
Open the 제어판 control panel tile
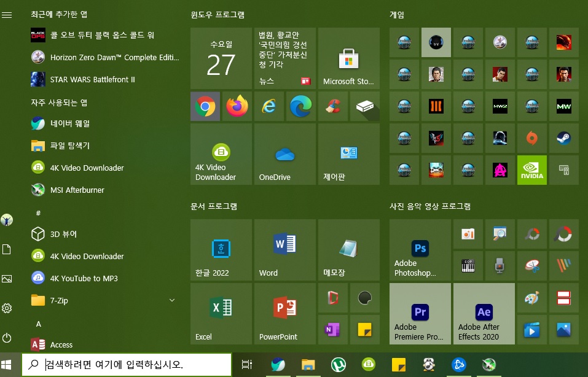(349, 154)
